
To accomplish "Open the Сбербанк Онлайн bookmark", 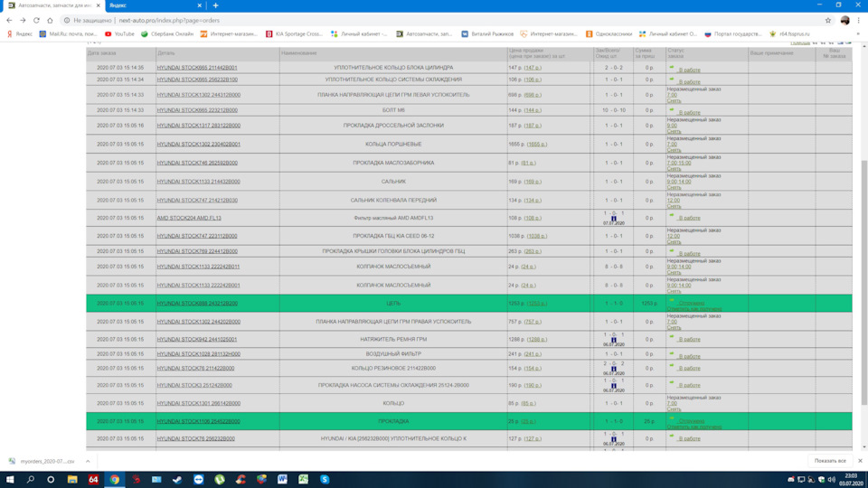I will point(167,33).
